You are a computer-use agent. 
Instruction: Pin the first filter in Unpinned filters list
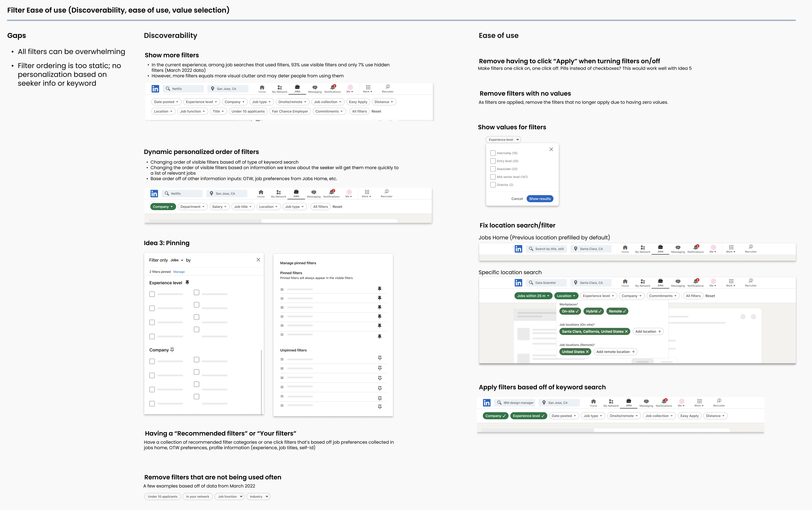click(x=380, y=358)
